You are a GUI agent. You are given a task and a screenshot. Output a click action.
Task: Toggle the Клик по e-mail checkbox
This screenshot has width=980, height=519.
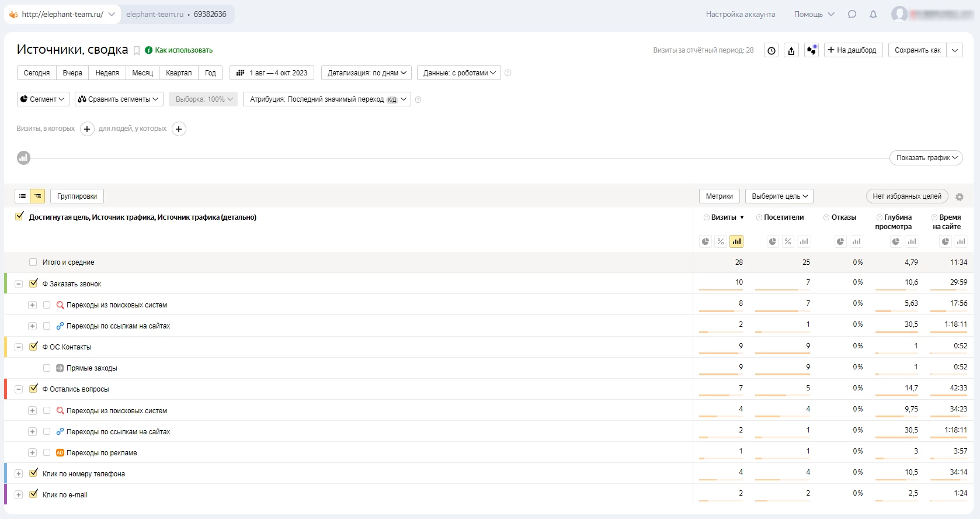(x=33, y=494)
